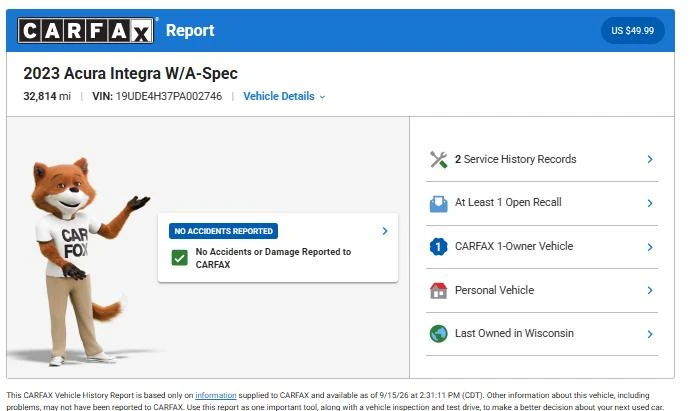The height and width of the screenshot is (411, 696).
Task: Click the globe Last Owned icon
Action: click(439, 334)
